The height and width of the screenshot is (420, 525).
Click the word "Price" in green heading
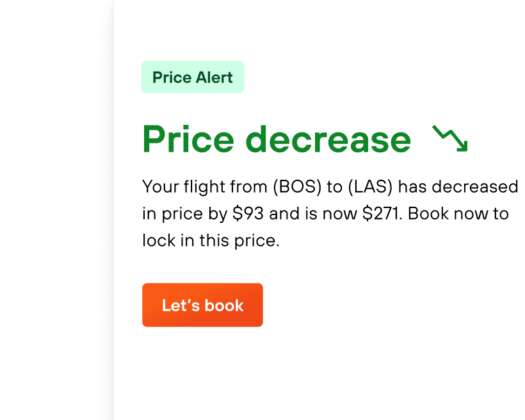[x=186, y=138]
